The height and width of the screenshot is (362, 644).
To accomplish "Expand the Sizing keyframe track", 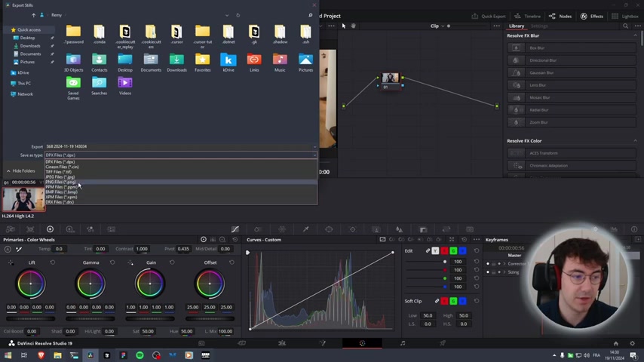I will coord(504,272).
